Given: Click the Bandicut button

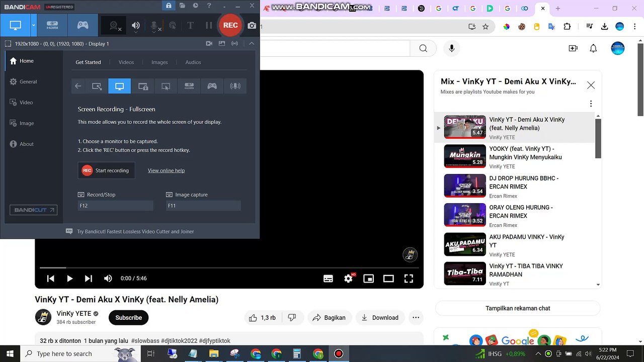Looking at the screenshot, I should [x=33, y=210].
